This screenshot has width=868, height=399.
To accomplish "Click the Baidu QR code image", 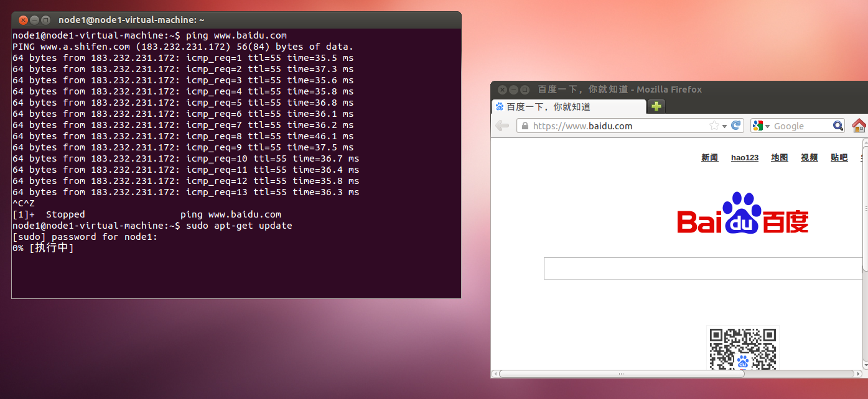I will tap(743, 349).
